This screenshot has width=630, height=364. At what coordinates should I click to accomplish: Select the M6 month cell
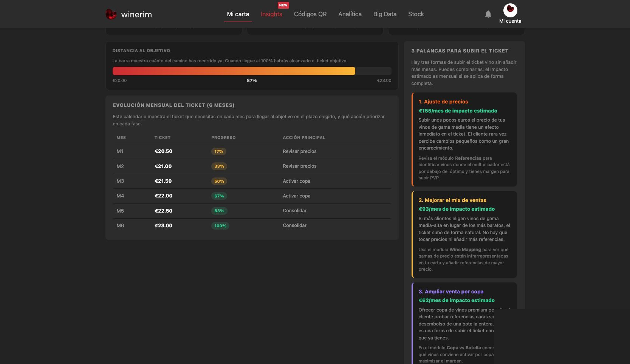[x=120, y=225]
